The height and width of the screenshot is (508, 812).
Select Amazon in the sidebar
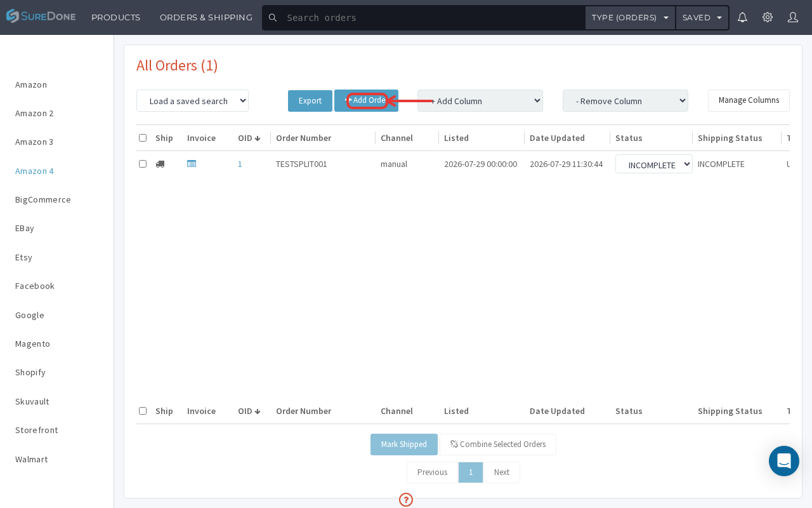click(x=31, y=84)
